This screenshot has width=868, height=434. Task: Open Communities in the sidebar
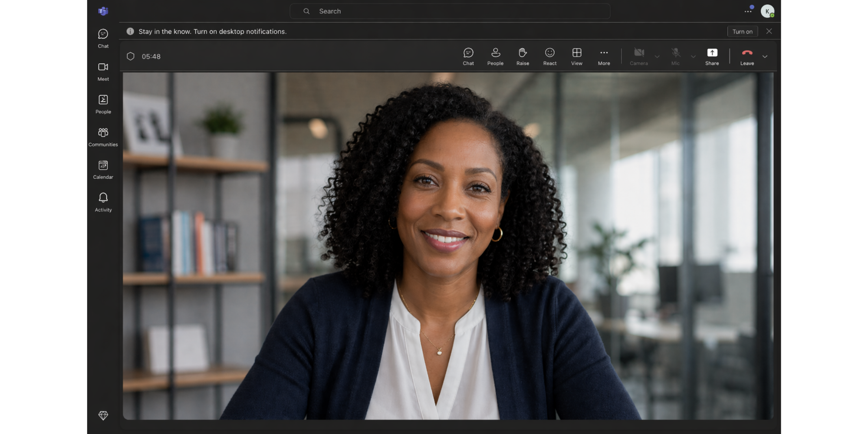[x=103, y=137]
